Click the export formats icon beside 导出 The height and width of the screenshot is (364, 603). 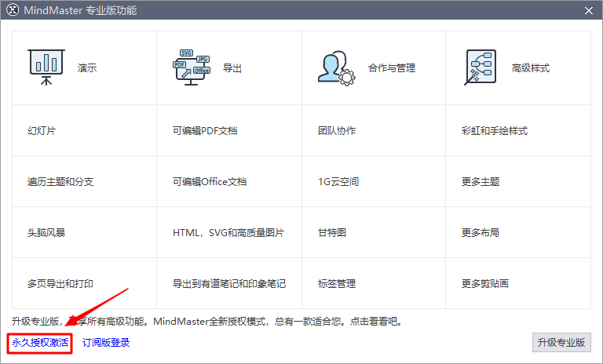click(x=192, y=67)
